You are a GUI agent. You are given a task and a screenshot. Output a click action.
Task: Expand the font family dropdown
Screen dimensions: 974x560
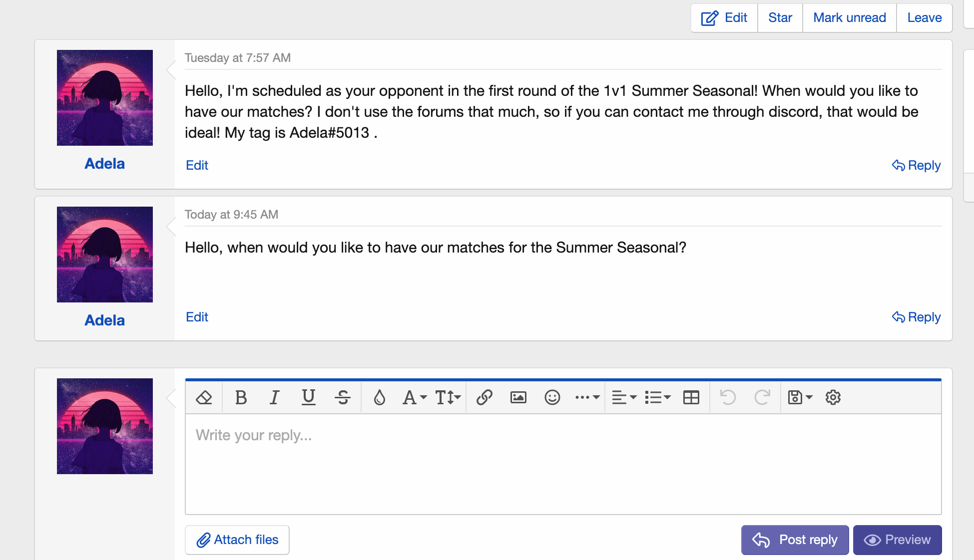[x=414, y=398]
